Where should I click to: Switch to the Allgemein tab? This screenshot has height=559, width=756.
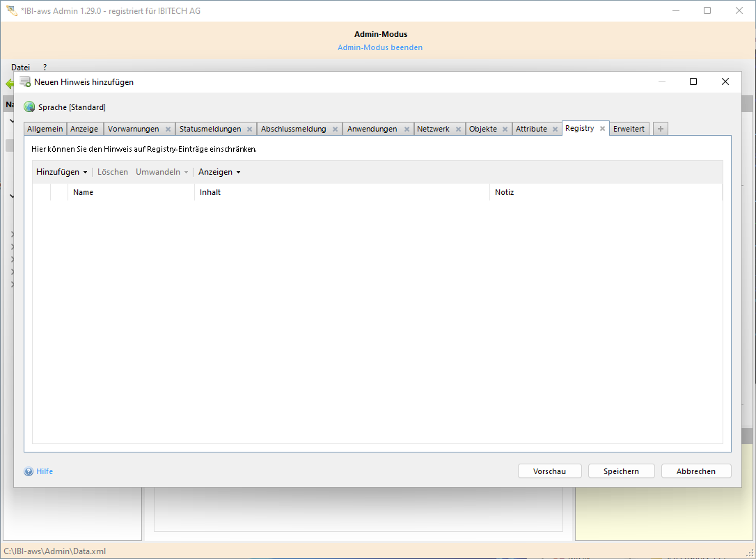click(45, 129)
